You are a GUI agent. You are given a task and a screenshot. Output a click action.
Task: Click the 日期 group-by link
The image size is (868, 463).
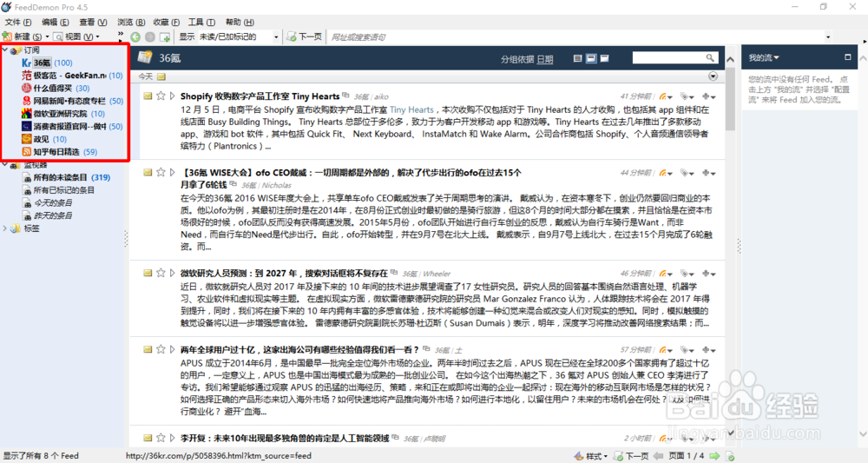tap(545, 59)
